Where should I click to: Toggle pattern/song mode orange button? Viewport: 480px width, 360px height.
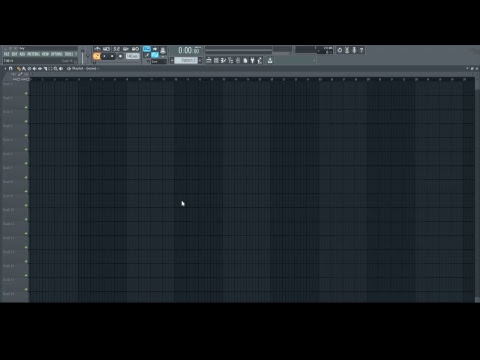(97, 56)
